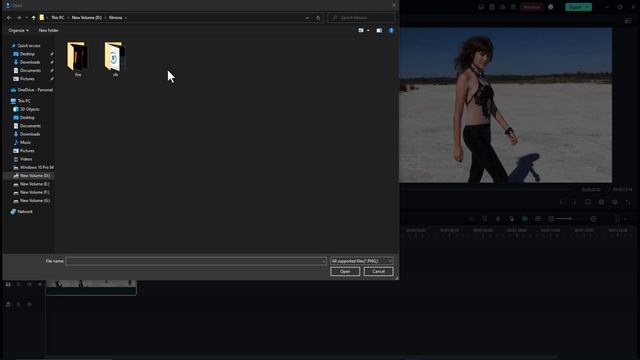
Task: Select New Volume (D:) in navigation pane
Action: (35, 176)
